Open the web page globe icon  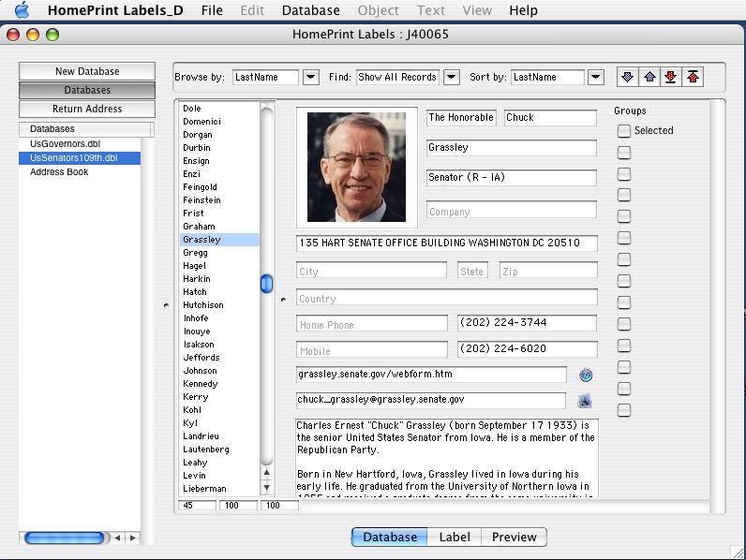pyautogui.click(x=586, y=376)
